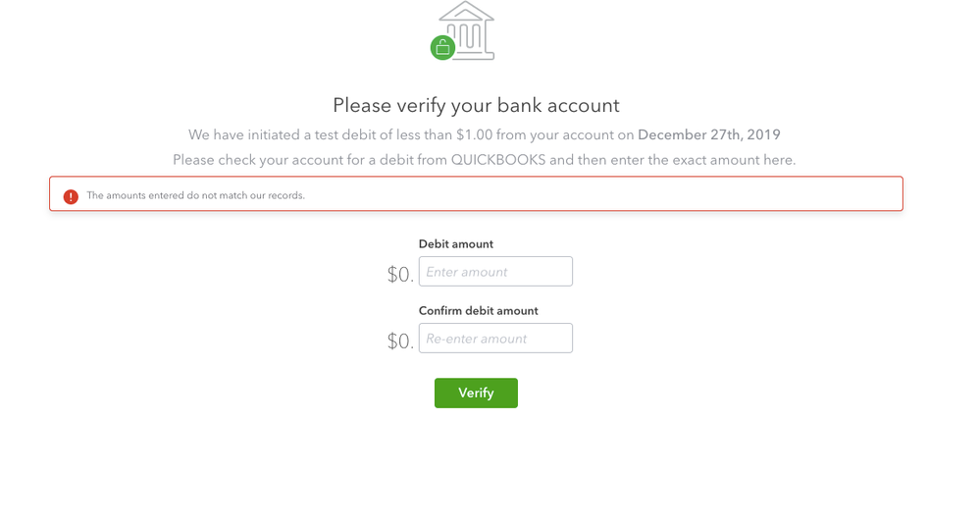Click the "Debit amount" label
This screenshot has width=980, height=525.
[x=456, y=244]
